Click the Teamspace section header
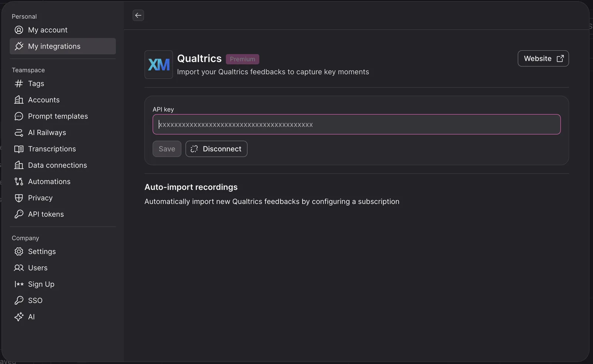The image size is (593, 364). [x=28, y=70]
